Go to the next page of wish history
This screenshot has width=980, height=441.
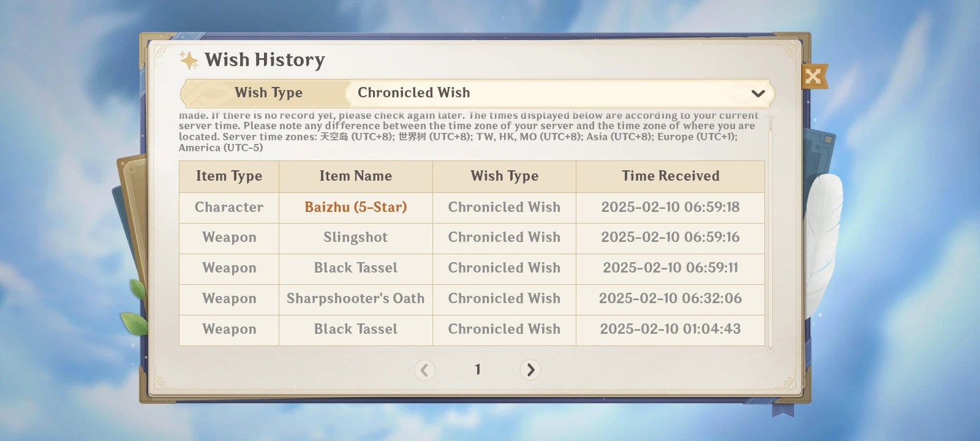(530, 370)
